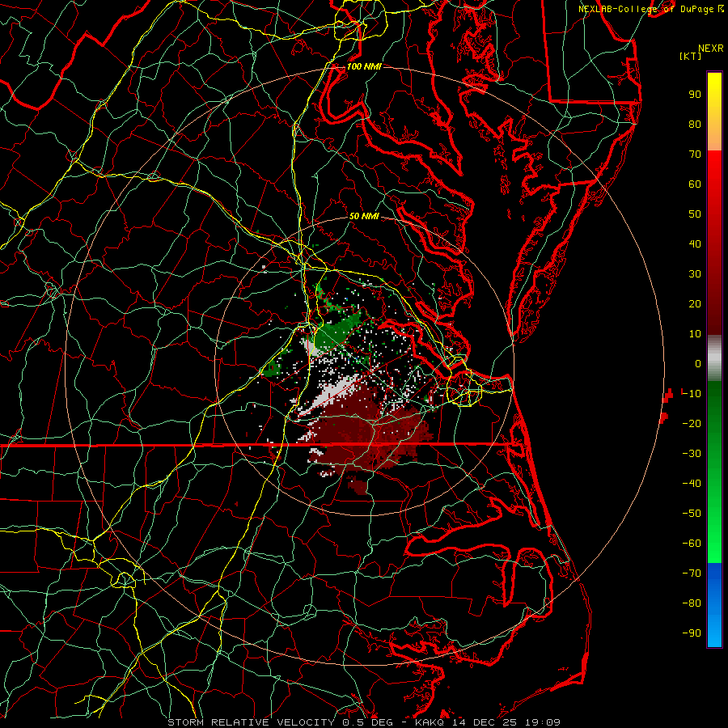Viewport: 728px width, 728px height.
Task: Click the "0" value on the velocity scale
Action: pos(698,364)
